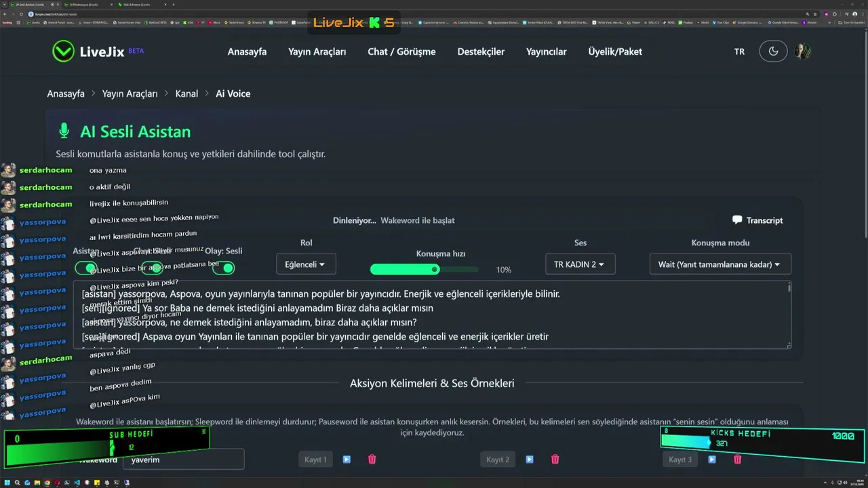Click the 'Wakeword ile başlat' text
Image resolution: width=868 pixels, height=488 pixels.
click(x=418, y=220)
